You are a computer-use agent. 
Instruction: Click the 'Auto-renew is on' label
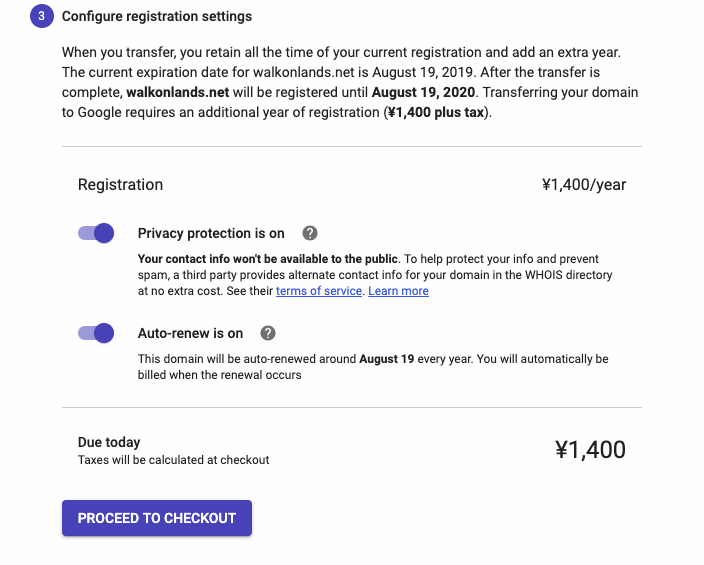pyautogui.click(x=190, y=333)
